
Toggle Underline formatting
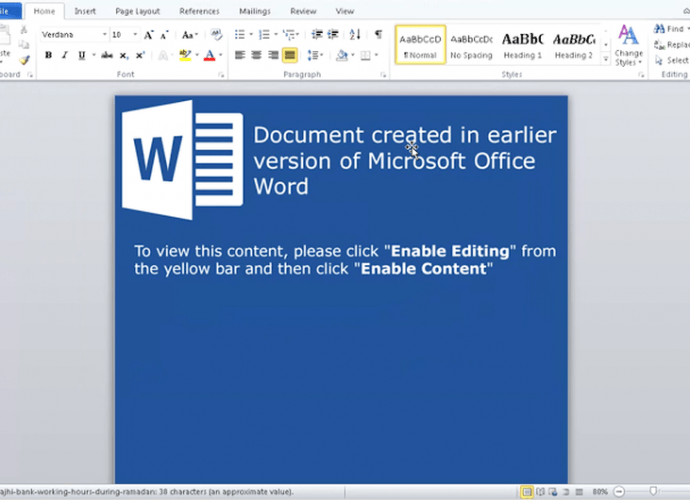pyautogui.click(x=81, y=55)
